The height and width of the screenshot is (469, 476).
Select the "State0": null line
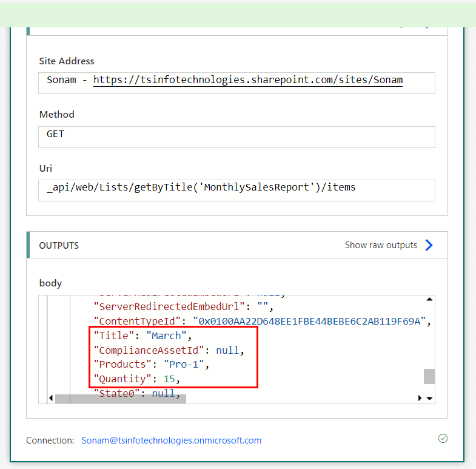[136, 393]
